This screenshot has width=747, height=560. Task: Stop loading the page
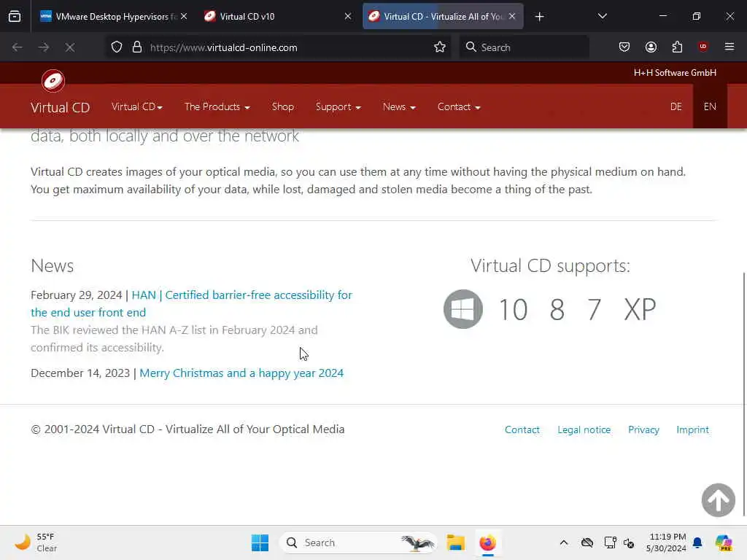[70, 47]
